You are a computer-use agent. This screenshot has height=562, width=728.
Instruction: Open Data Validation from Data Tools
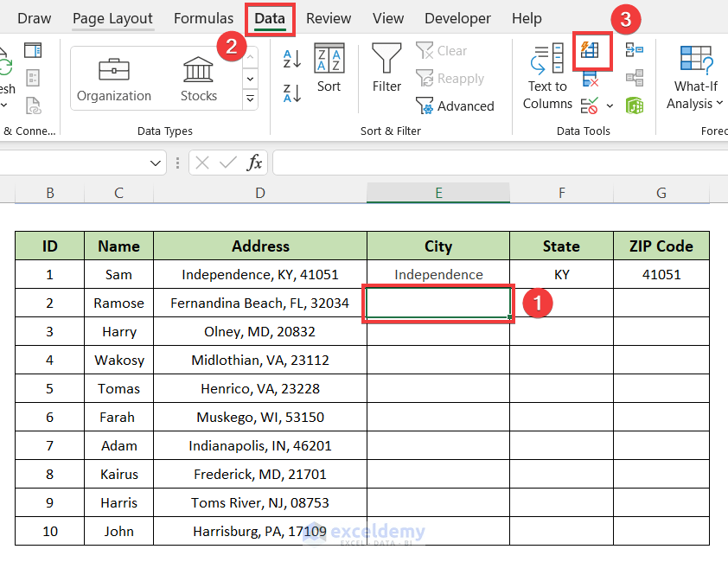coord(588,105)
